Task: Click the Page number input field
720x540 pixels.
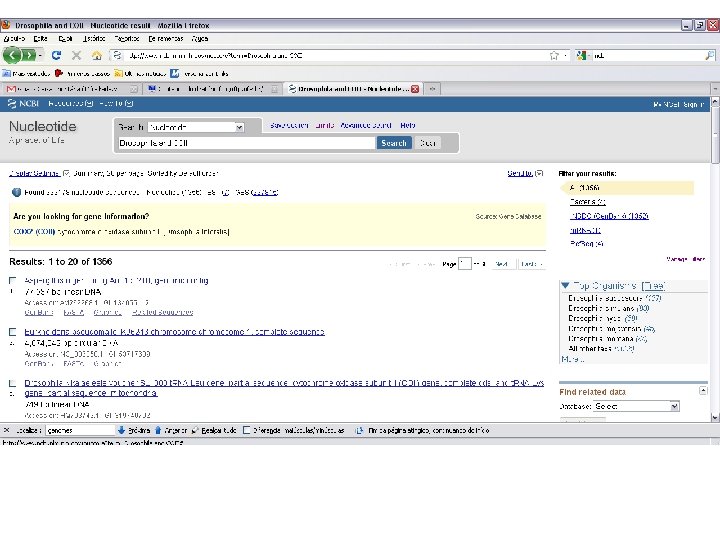Action: (465, 264)
